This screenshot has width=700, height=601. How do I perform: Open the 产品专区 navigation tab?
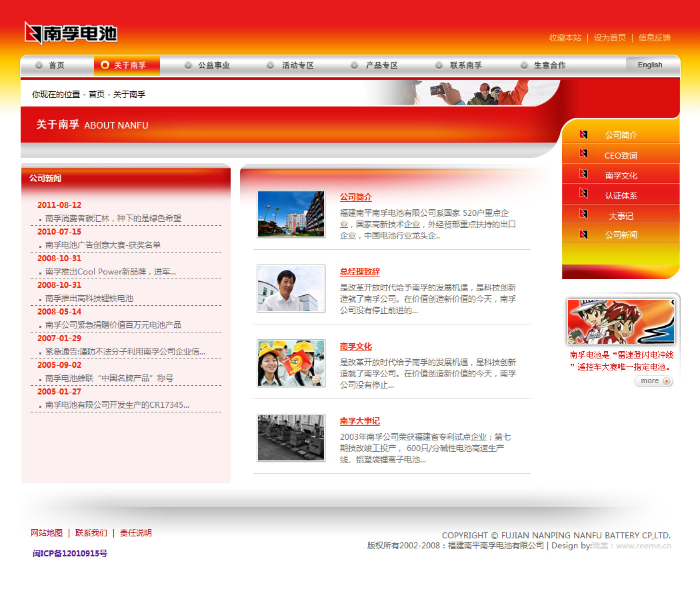pos(382,65)
